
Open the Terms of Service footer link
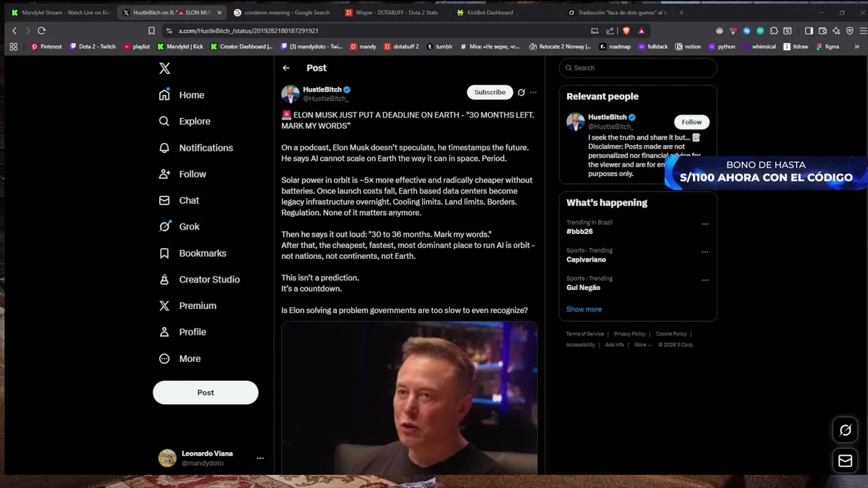(x=585, y=334)
